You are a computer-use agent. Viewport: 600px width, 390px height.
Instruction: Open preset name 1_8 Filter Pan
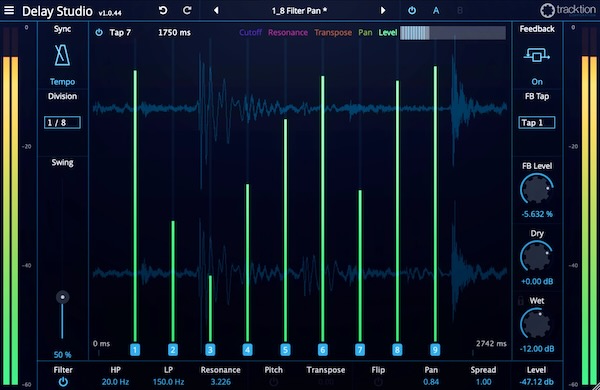(x=299, y=11)
